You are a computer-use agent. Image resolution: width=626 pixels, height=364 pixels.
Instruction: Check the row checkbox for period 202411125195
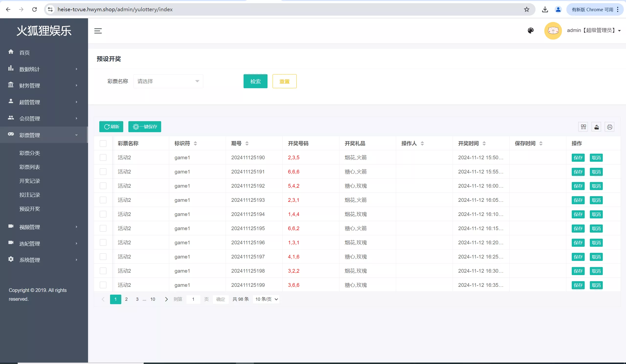point(103,228)
